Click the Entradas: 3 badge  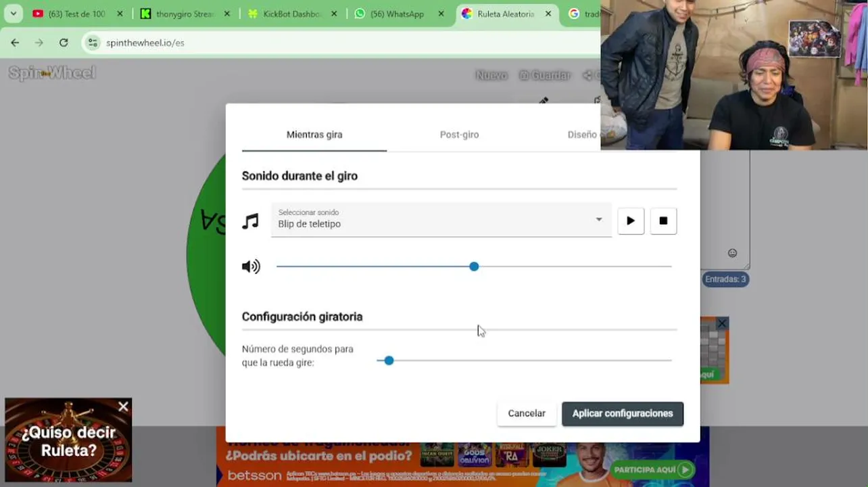(725, 279)
